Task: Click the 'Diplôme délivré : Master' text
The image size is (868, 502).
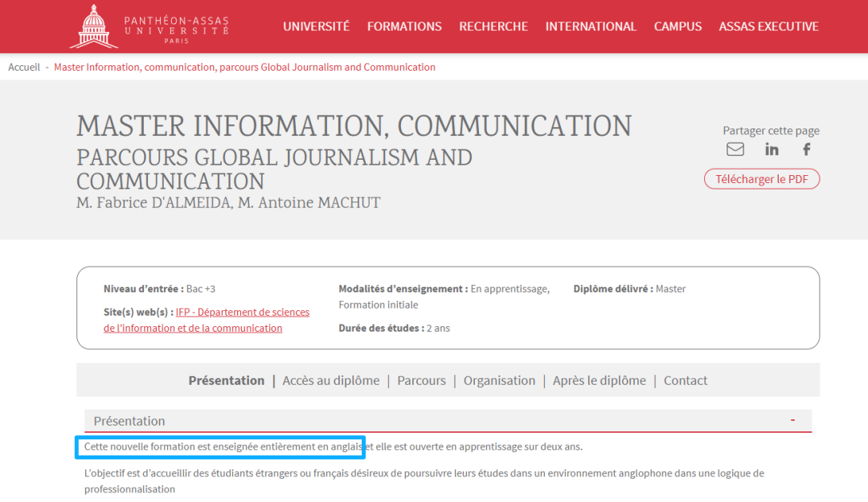Action: 629,289
